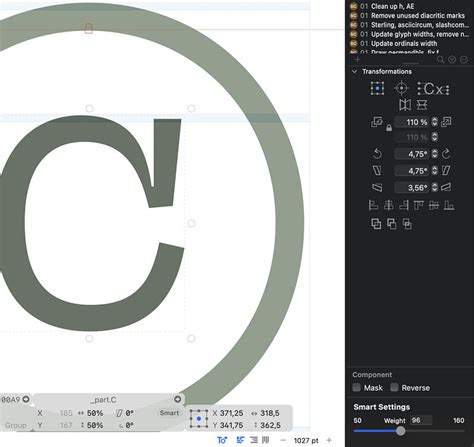Screen dimensions: 474x447
Task: Flip selection vertically in Transformations
Action: point(422,105)
